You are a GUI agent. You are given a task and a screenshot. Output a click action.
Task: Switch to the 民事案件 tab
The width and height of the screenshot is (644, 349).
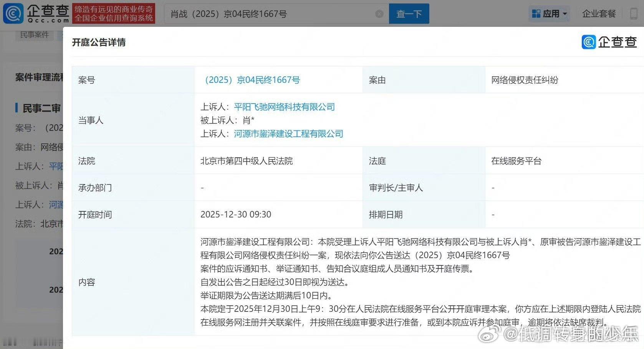point(34,35)
